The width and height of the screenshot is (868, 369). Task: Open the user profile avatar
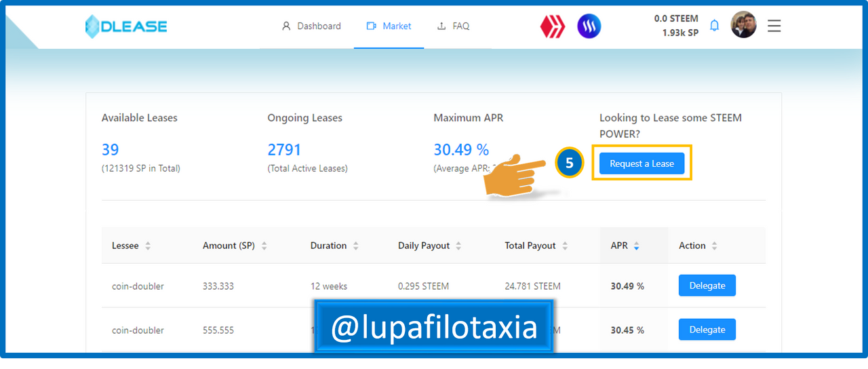pyautogui.click(x=743, y=25)
